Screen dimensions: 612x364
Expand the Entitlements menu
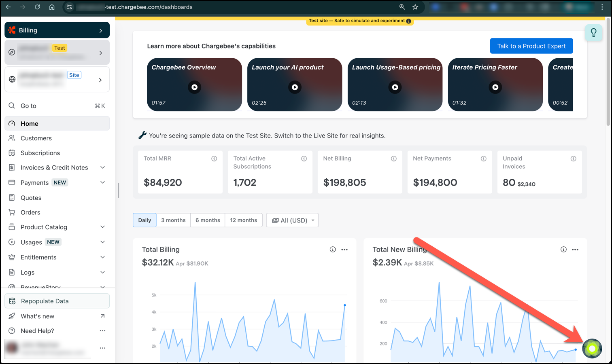click(x=103, y=257)
